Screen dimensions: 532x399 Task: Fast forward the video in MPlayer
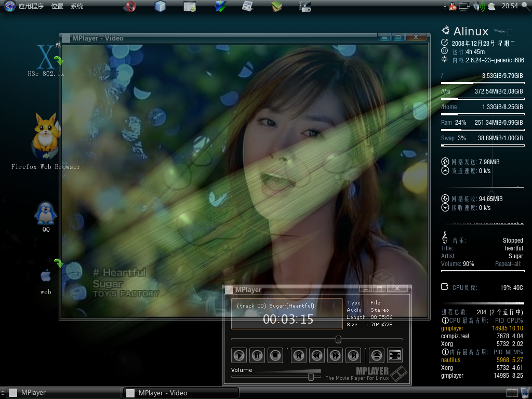335,355
